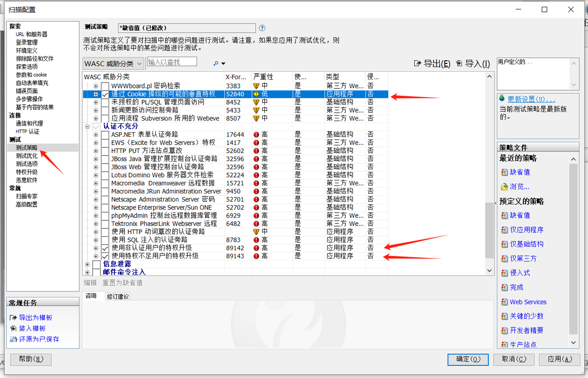The image size is (588, 378).
Task: Check the HTTP PUT 方法站点篡改 checkbox
Action: 105,151
